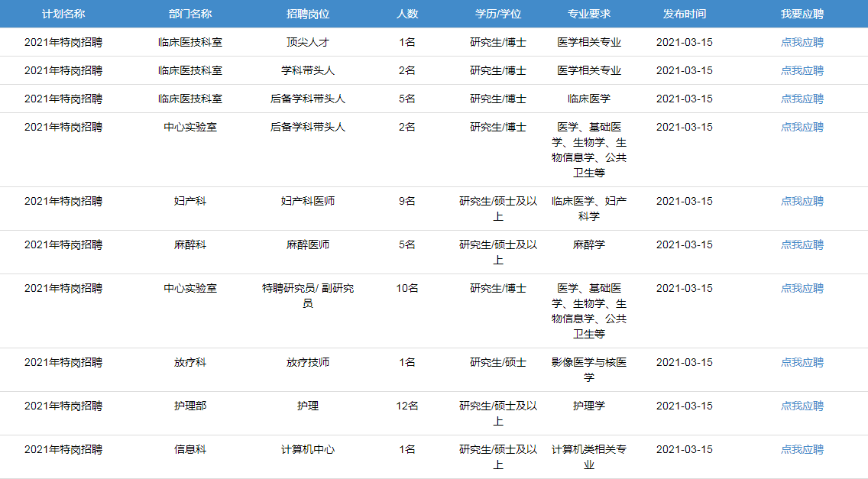Click 点我应聘 for 特聘研究员/副研究员 row
The image size is (868, 479).
[x=802, y=288]
